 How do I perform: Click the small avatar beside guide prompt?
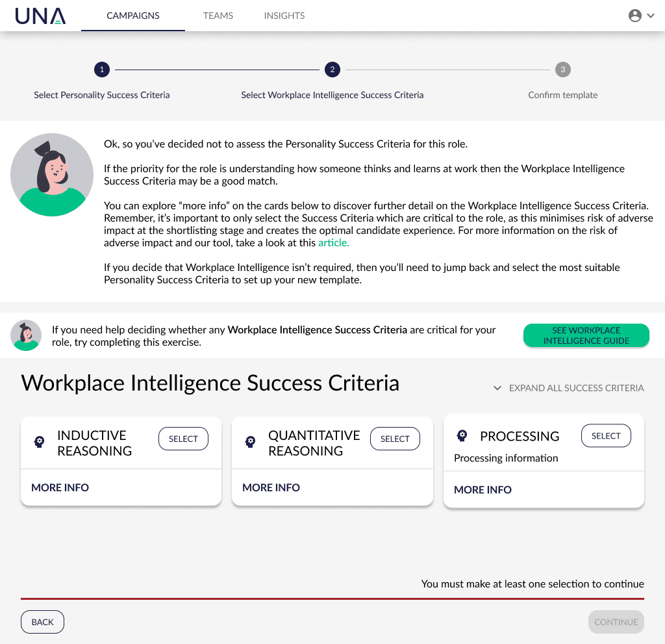tap(26, 335)
